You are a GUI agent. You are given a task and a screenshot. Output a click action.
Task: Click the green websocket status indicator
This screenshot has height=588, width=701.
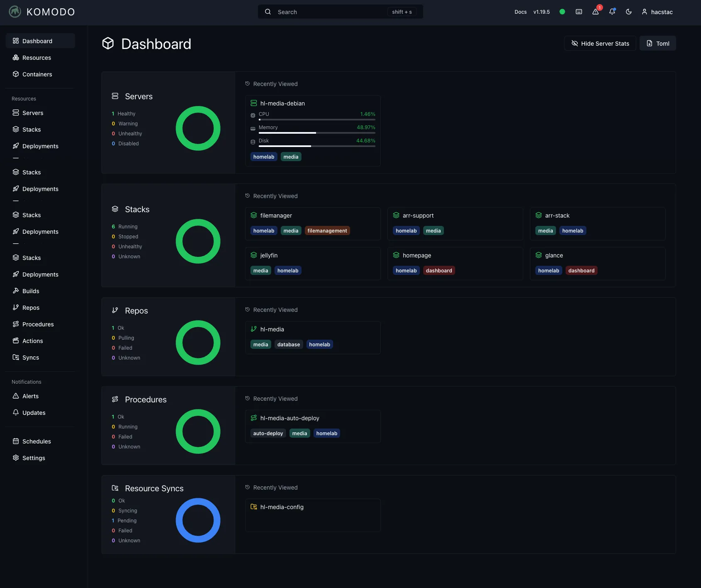tap(562, 12)
